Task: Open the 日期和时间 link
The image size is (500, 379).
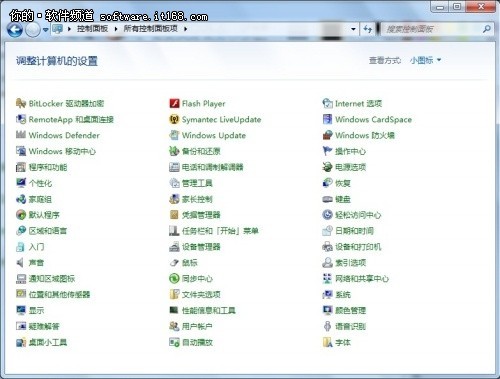Action: click(x=354, y=231)
